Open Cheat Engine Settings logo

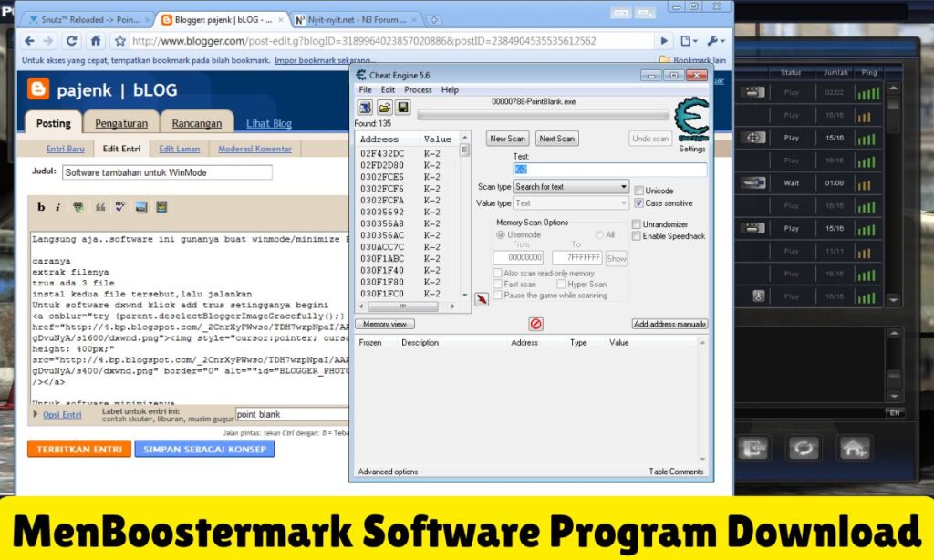pyautogui.click(x=691, y=123)
